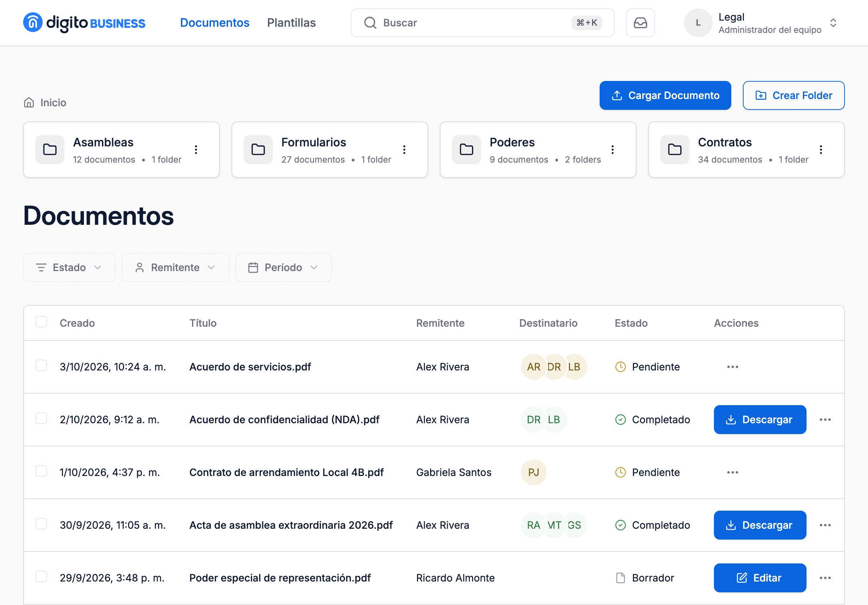
Task: Open Formularios folder three-dot menu
Action: click(x=404, y=150)
